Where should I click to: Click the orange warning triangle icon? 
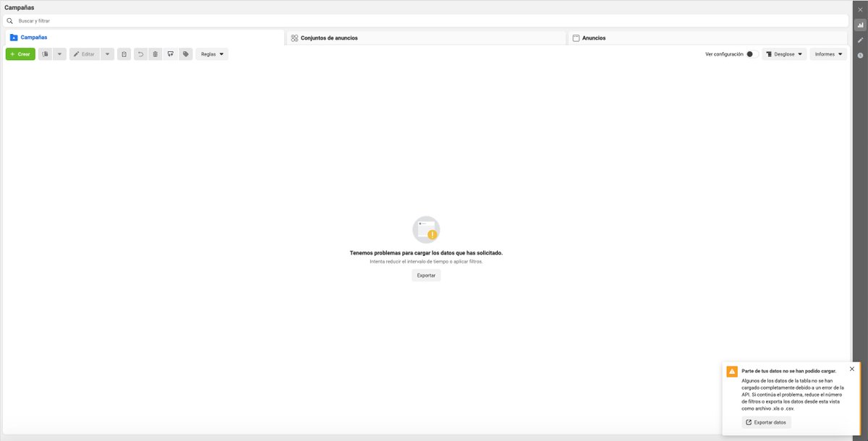click(732, 372)
